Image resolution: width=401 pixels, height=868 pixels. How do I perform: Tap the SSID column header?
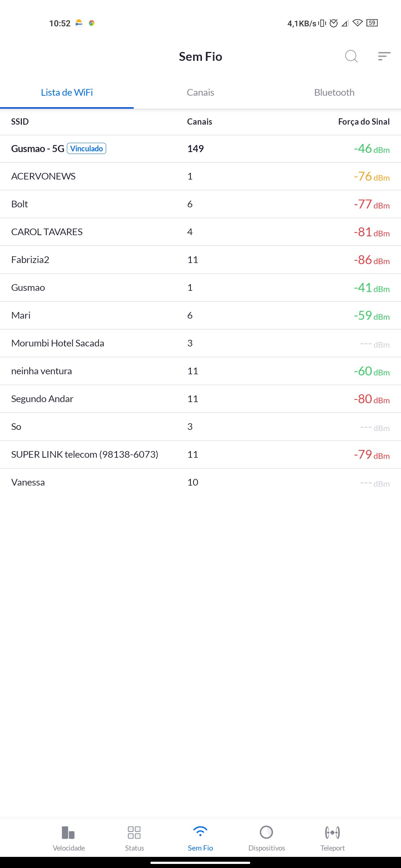click(20, 122)
